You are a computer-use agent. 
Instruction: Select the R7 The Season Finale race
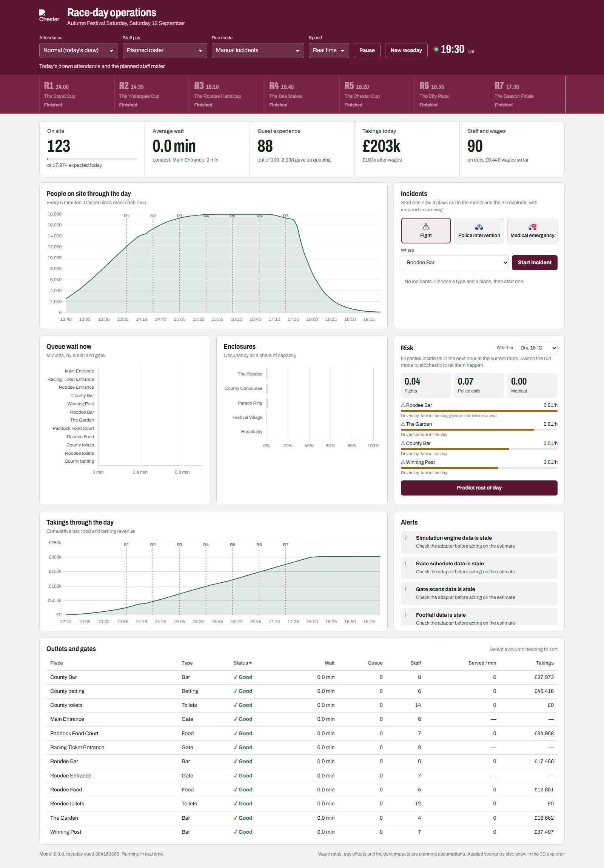[527, 95]
